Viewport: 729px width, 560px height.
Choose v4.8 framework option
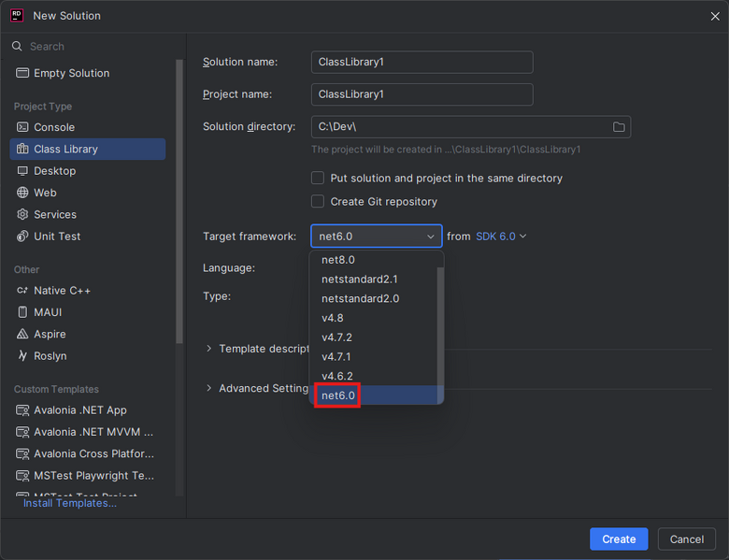point(373,318)
